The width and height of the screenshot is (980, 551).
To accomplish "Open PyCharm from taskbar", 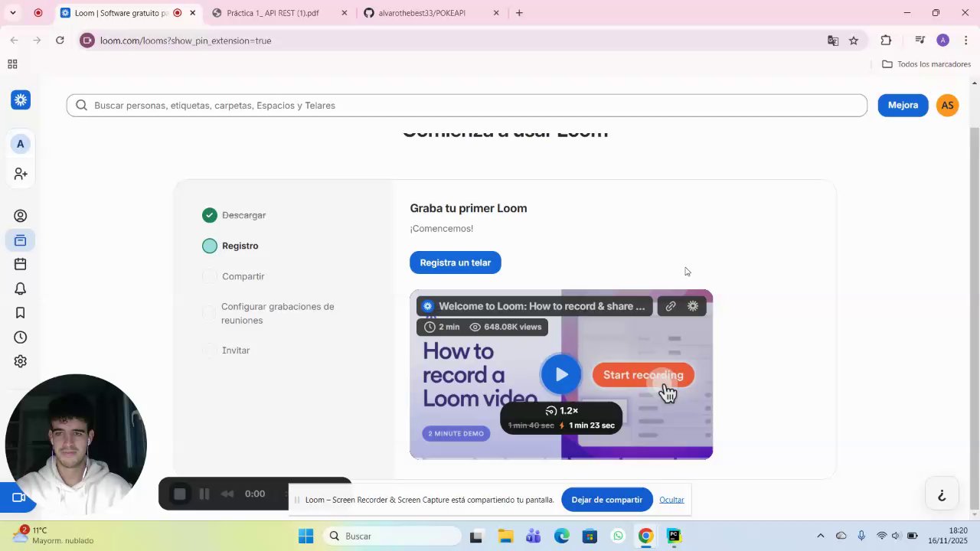I will pyautogui.click(x=674, y=536).
